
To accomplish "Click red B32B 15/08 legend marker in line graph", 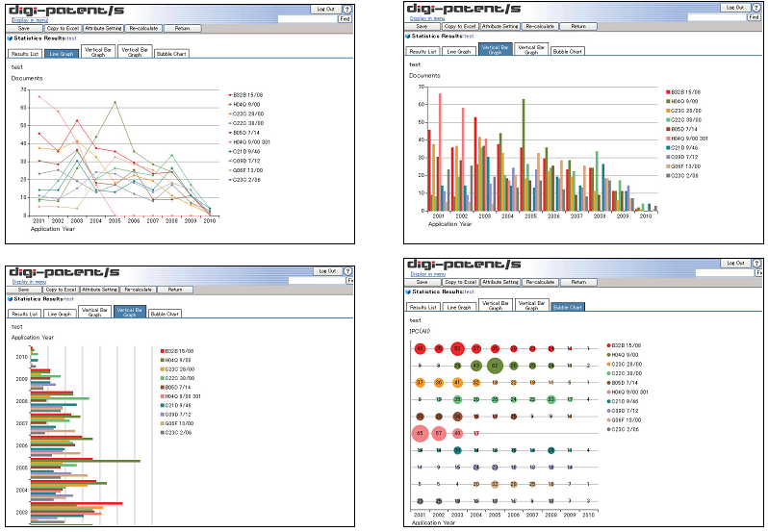I will coord(230,95).
